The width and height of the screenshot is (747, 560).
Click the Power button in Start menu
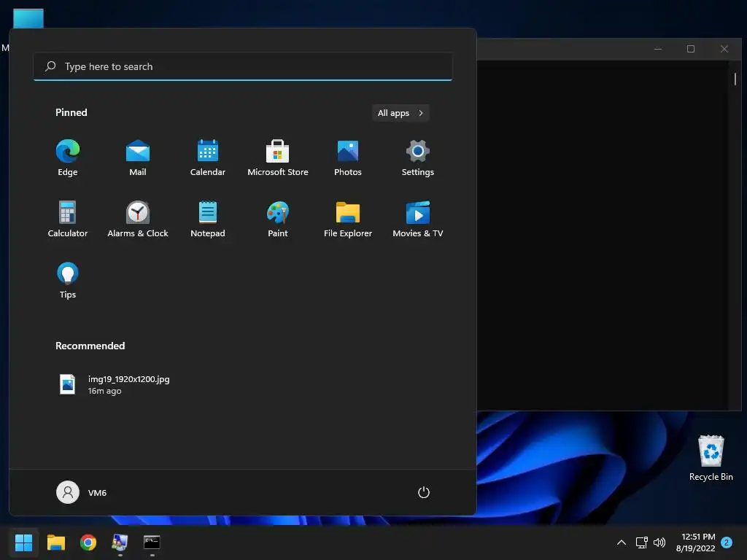pyautogui.click(x=424, y=492)
